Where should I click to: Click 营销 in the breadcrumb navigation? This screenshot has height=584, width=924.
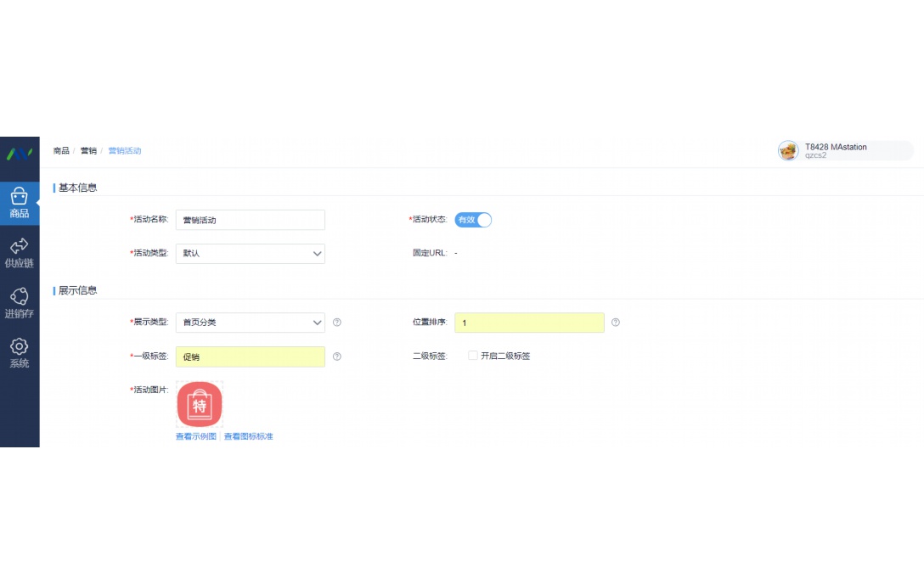click(88, 150)
